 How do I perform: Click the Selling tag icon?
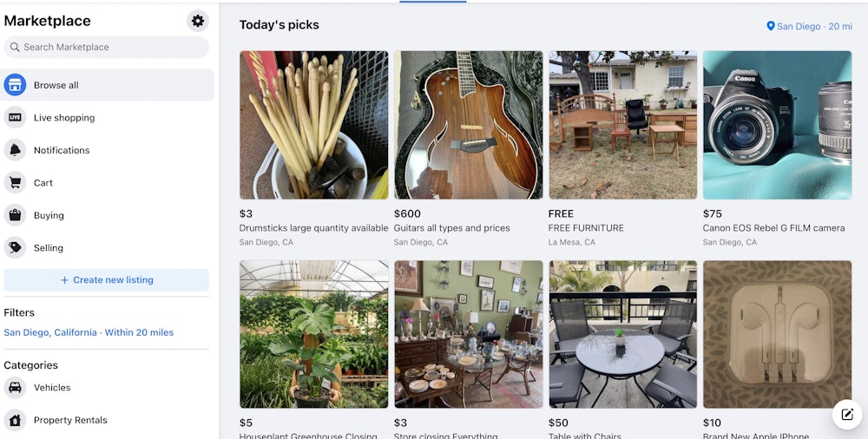tap(15, 248)
